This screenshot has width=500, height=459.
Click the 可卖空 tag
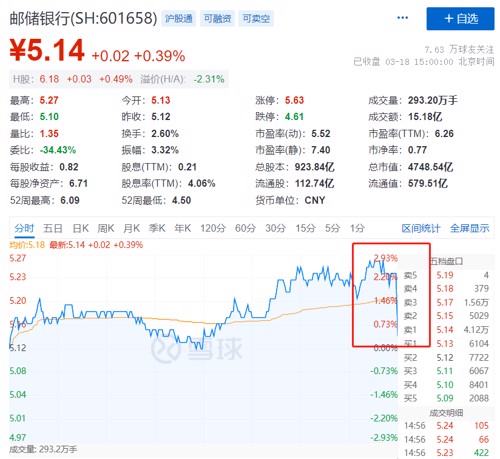[x=256, y=18]
